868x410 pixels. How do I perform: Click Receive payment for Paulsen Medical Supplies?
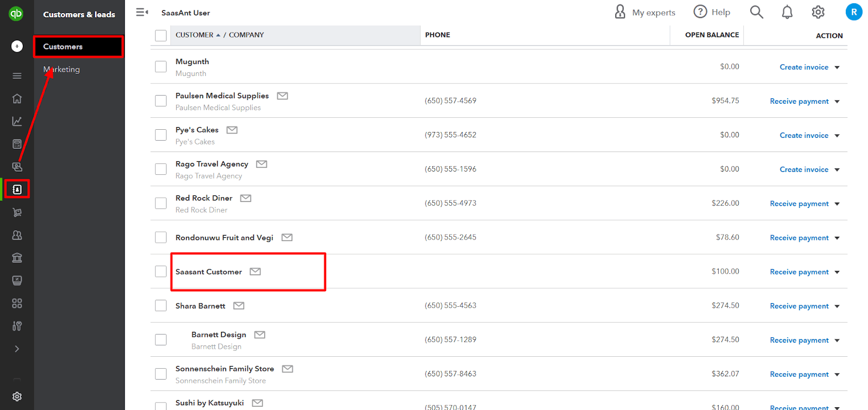coord(799,102)
